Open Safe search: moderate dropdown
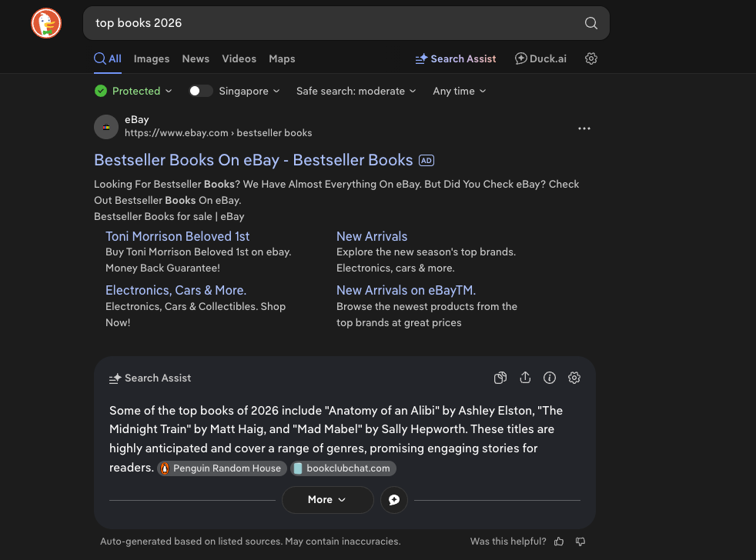756x560 pixels. pyautogui.click(x=356, y=91)
